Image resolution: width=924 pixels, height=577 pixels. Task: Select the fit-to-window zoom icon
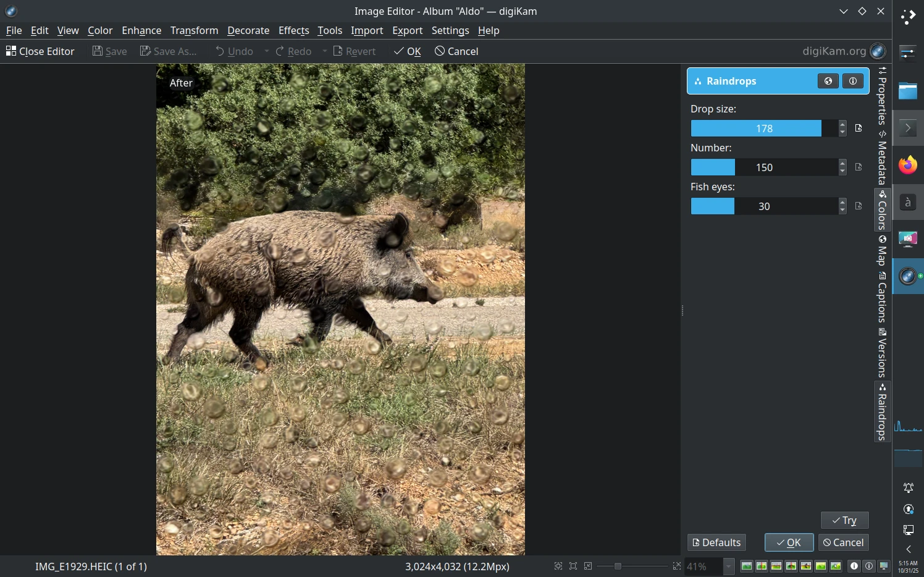pos(558,566)
